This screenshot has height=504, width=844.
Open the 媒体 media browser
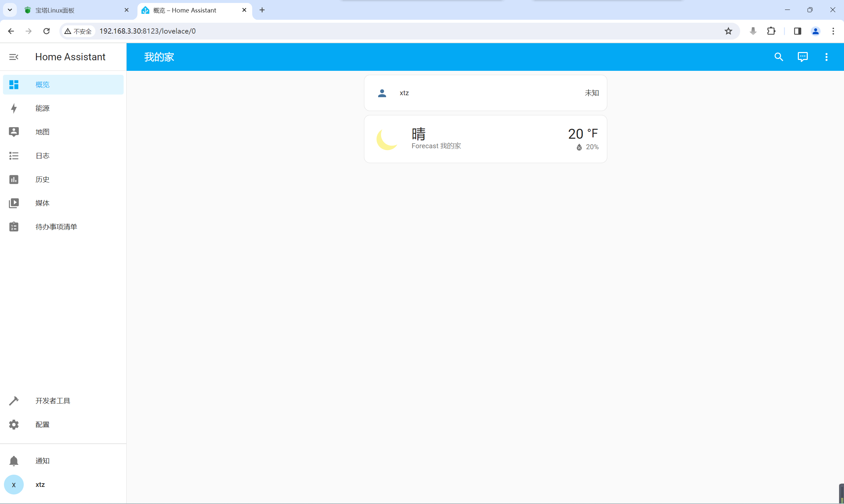43,203
